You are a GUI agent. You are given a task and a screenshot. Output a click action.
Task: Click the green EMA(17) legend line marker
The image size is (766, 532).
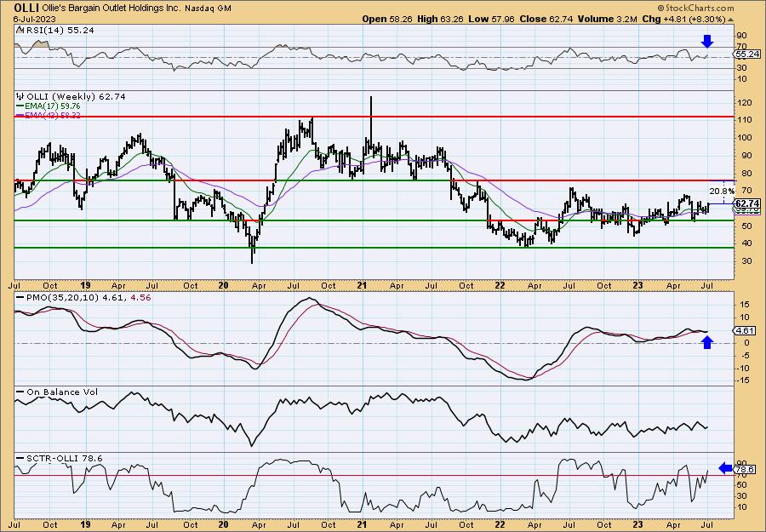pos(20,106)
